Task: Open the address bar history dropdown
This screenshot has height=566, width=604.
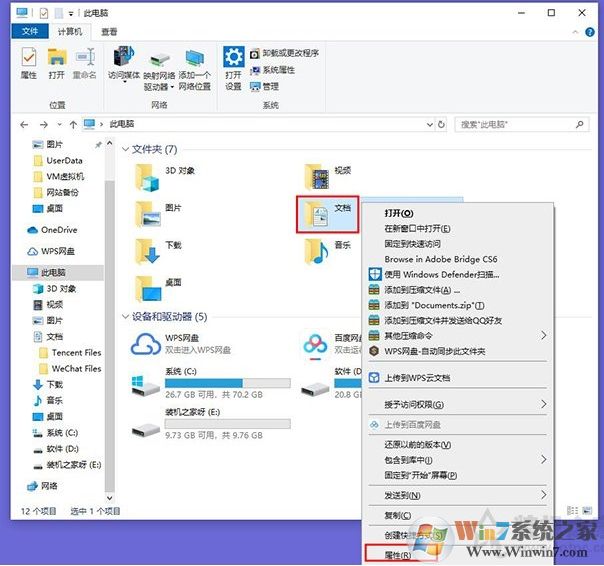Action: point(430,124)
